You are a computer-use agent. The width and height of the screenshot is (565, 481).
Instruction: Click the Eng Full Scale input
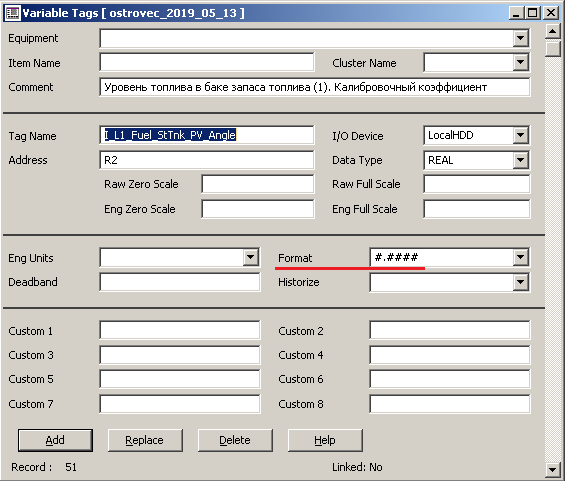[477, 209]
